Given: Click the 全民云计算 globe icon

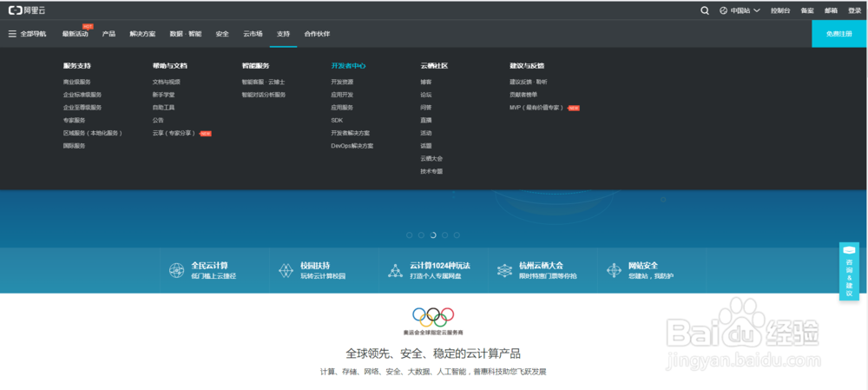Looking at the screenshot, I should click(176, 270).
